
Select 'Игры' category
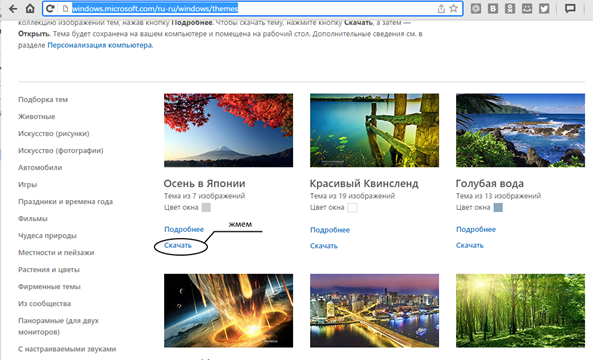[x=28, y=185]
